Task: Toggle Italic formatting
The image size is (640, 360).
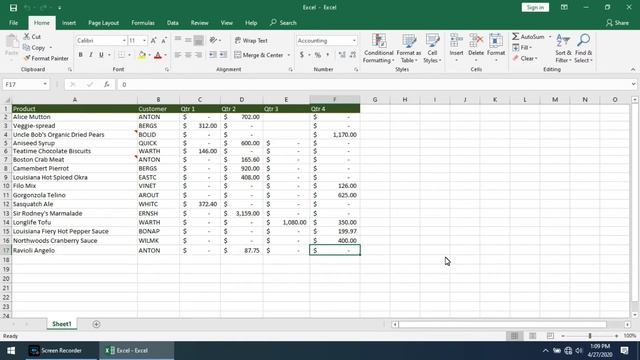Action: pos(91,55)
